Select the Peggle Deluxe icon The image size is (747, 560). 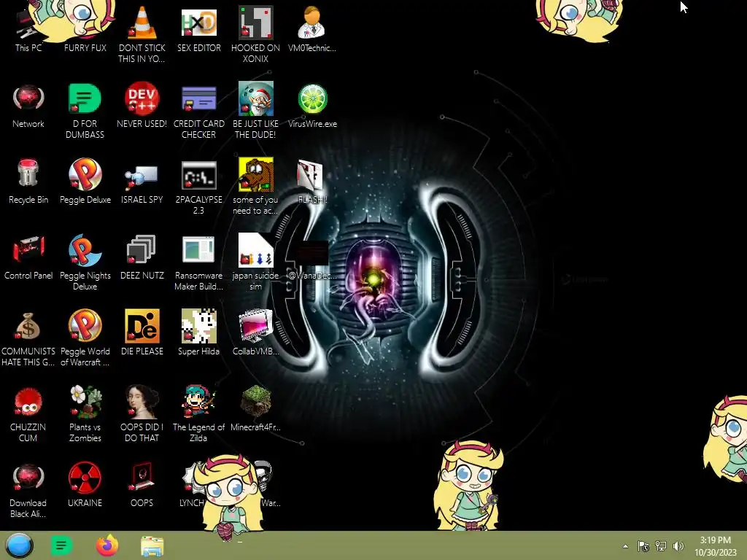point(85,181)
